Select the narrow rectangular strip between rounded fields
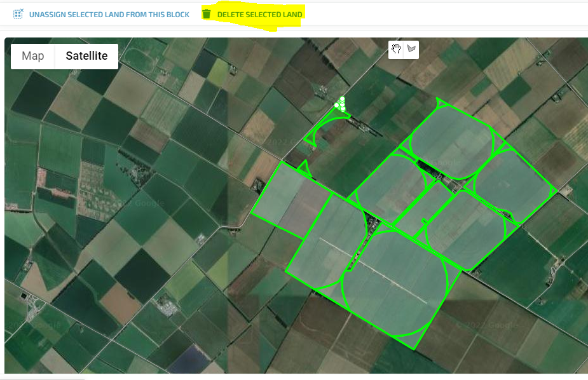 (423, 210)
